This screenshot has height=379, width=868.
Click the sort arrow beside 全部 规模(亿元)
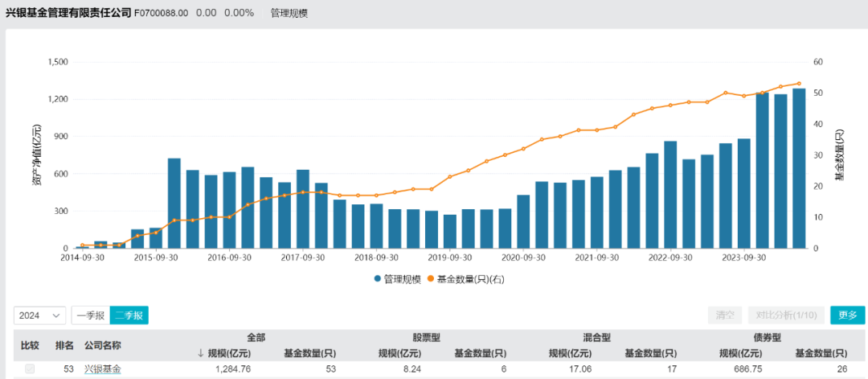click(x=201, y=353)
